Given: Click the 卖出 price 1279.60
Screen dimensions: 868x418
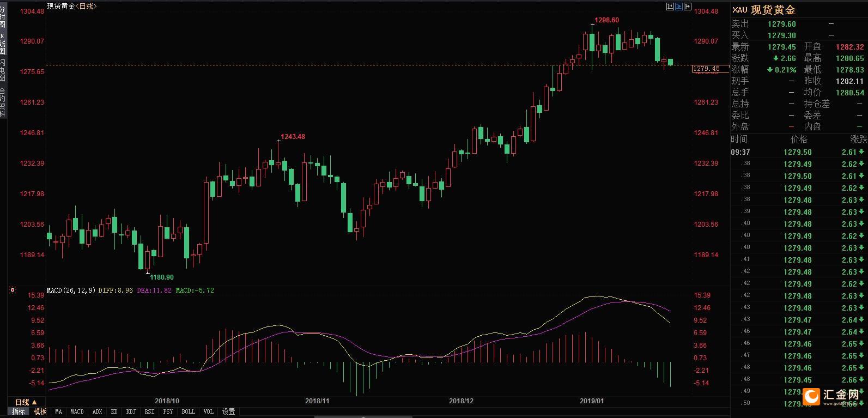Looking at the screenshot, I should tap(781, 24).
